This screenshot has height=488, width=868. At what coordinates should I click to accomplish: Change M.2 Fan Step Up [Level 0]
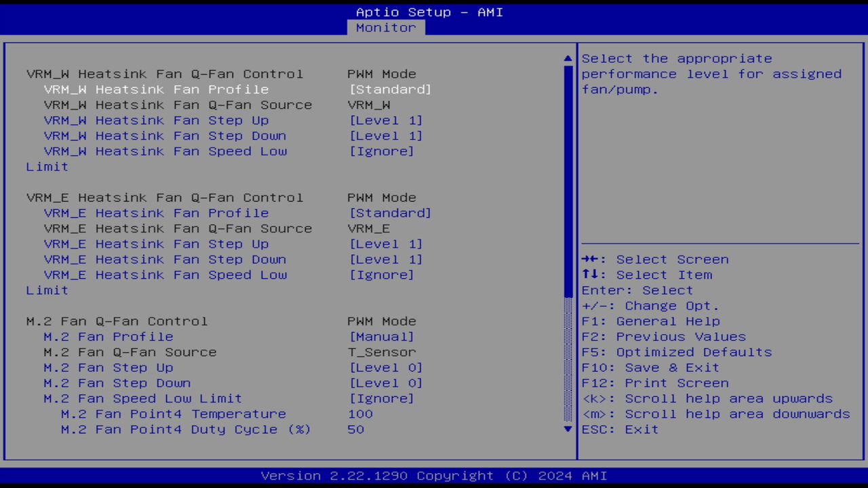pos(386,368)
